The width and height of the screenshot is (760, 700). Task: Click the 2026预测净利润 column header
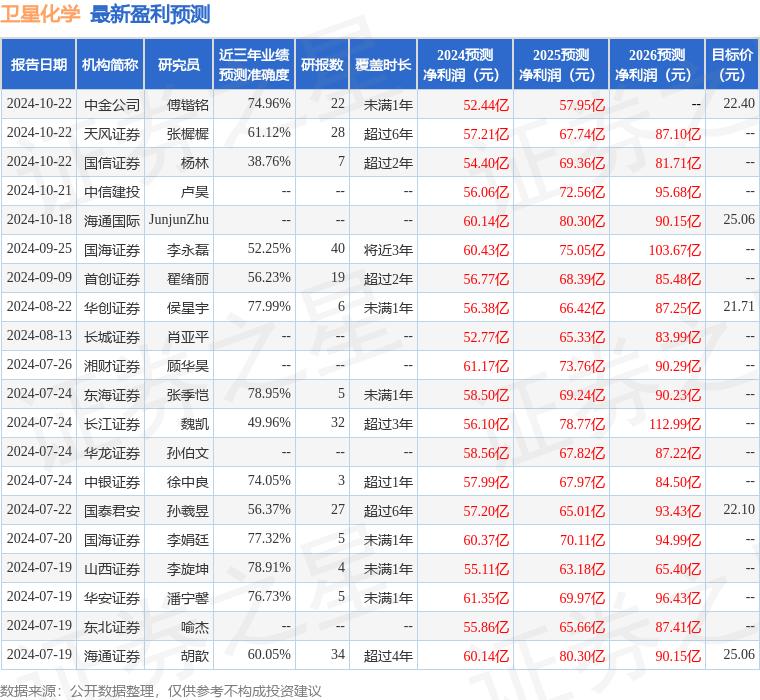pyautogui.click(x=656, y=64)
